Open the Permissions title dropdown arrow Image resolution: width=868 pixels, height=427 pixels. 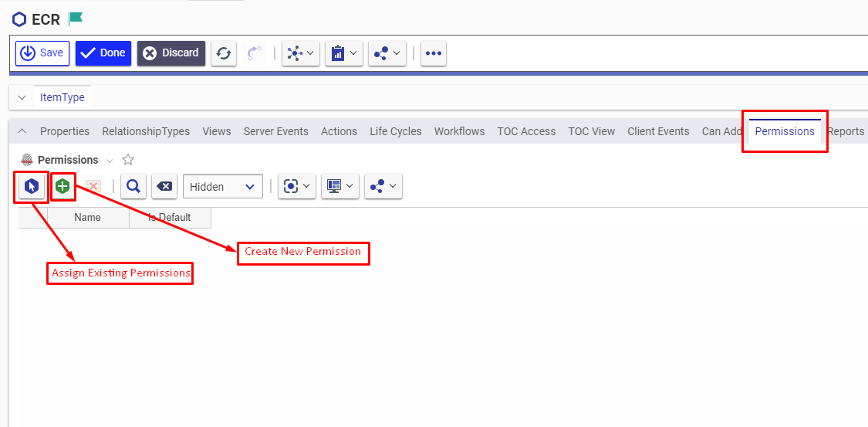point(110,161)
